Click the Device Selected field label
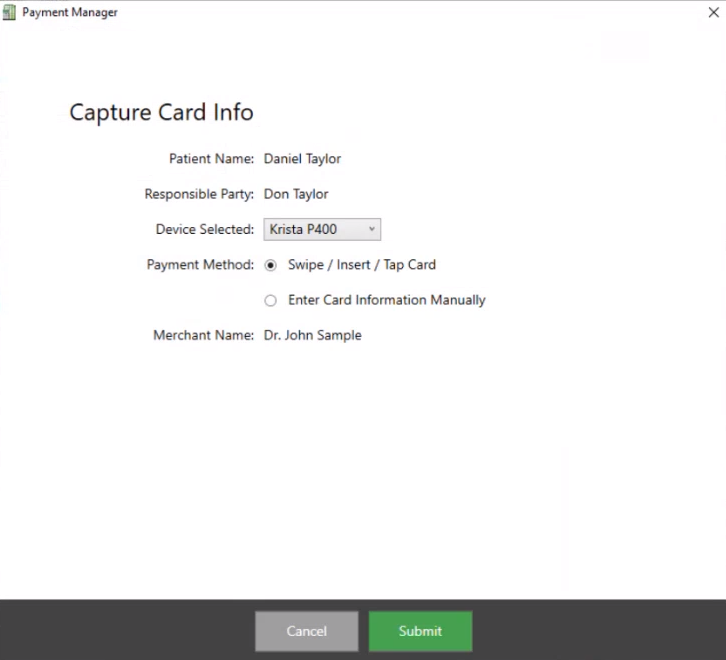The width and height of the screenshot is (726, 660). coord(205,229)
